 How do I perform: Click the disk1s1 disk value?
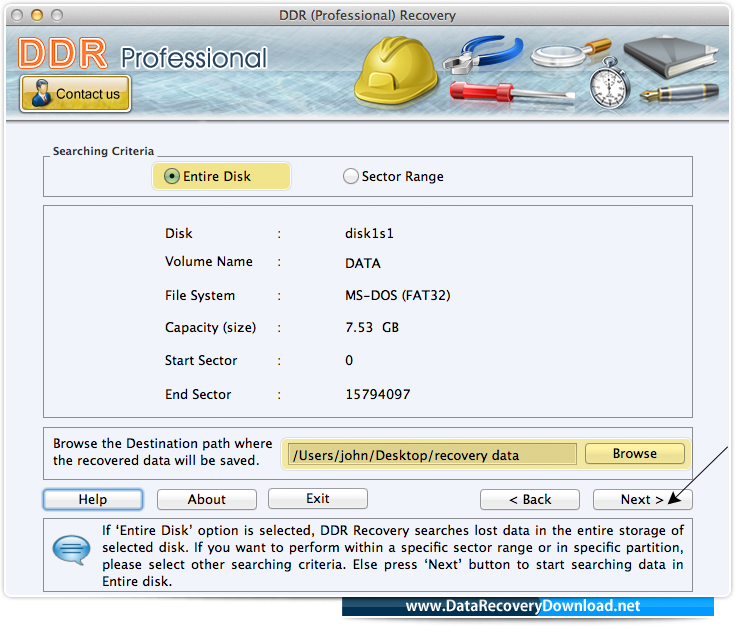(x=369, y=233)
